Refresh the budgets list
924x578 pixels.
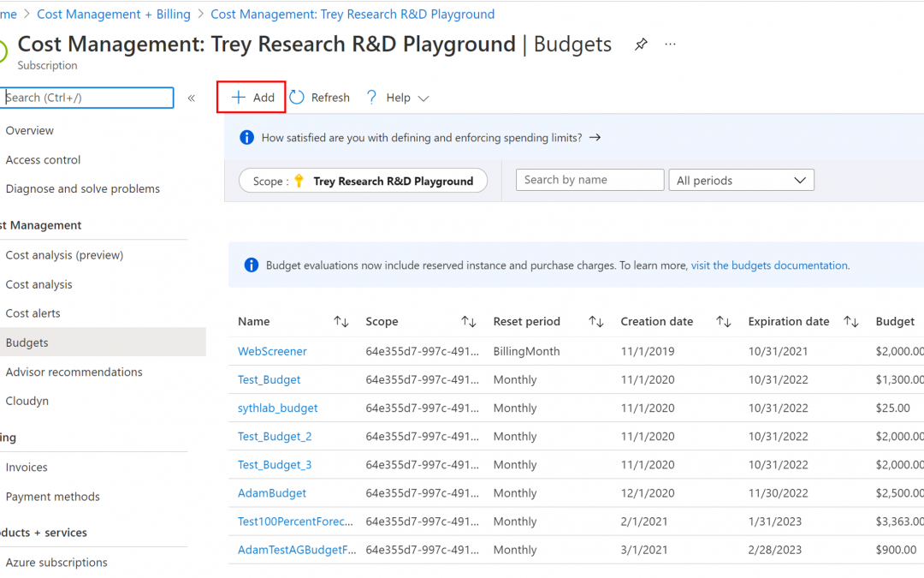click(320, 98)
